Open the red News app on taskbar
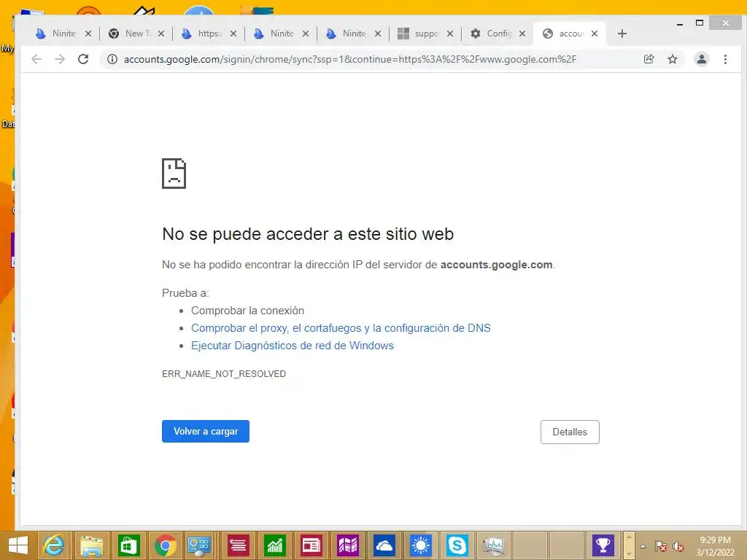This screenshot has width=747, height=560. (x=311, y=545)
